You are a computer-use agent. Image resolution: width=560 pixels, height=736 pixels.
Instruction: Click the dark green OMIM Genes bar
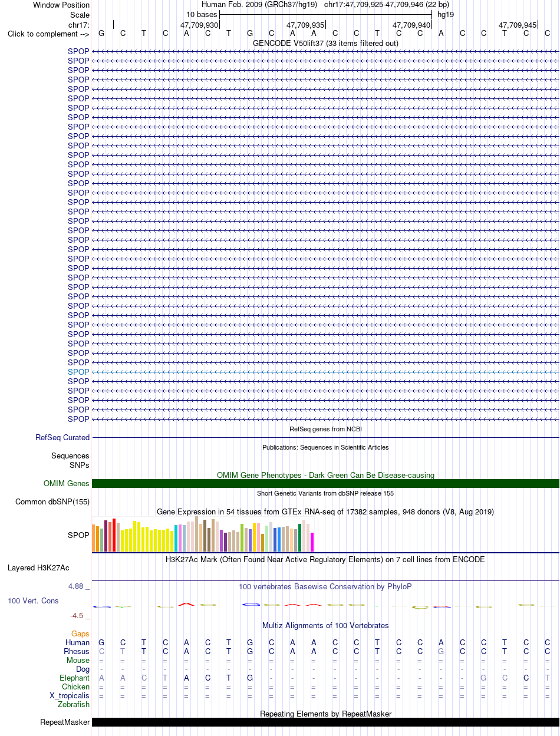coord(325,483)
